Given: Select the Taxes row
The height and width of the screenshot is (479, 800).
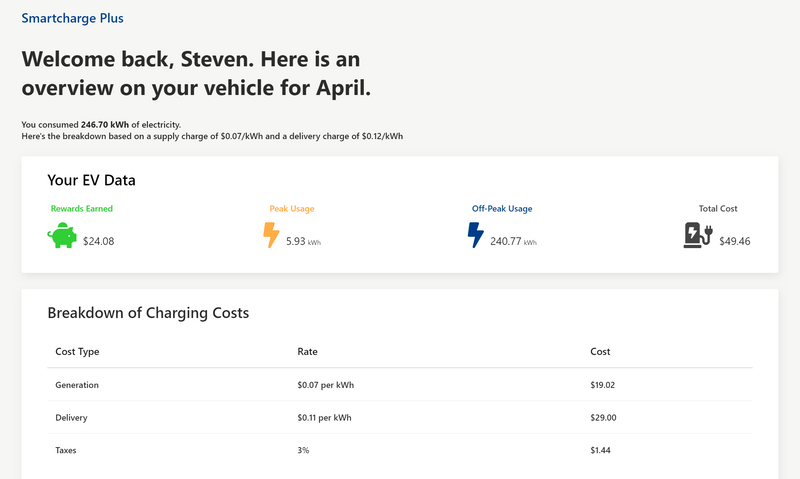Looking at the screenshot, I should [x=400, y=450].
